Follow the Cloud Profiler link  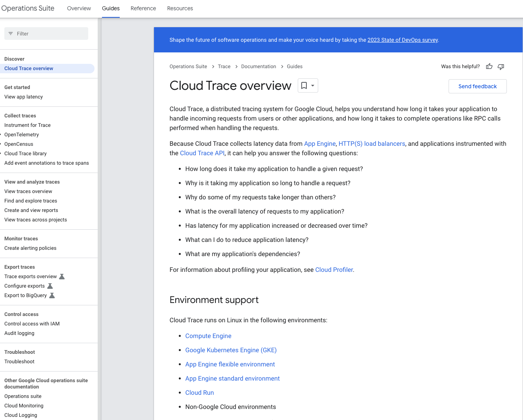tap(334, 270)
